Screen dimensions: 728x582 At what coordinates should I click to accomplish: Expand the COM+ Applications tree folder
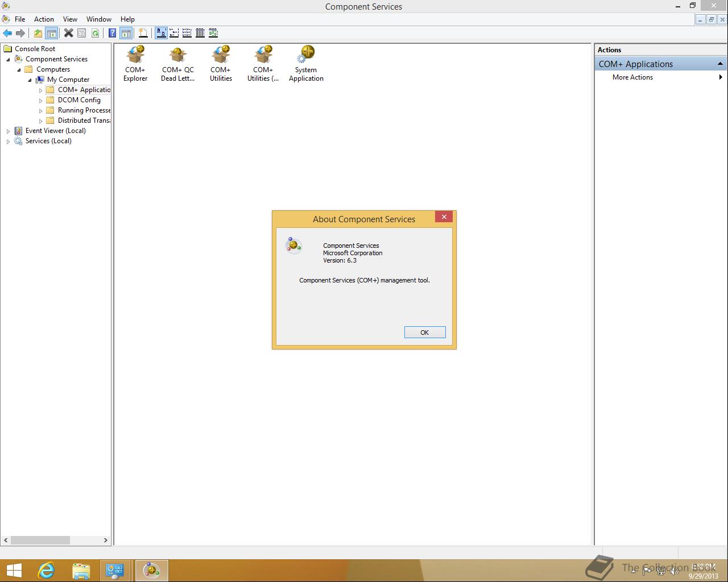[x=40, y=90]
